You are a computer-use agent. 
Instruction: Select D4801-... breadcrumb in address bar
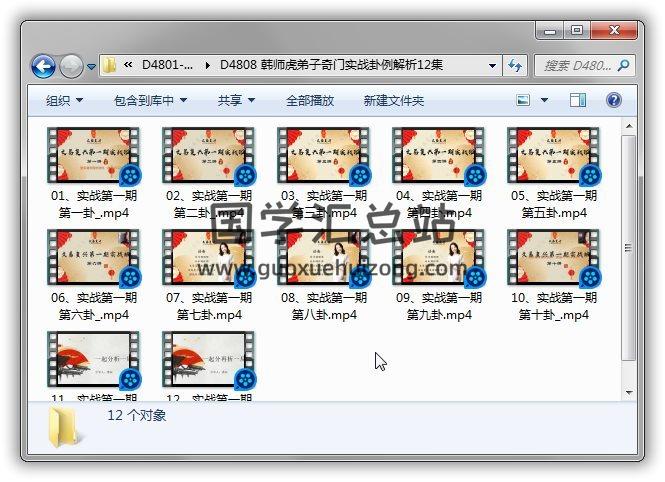(x=167, y=65)
